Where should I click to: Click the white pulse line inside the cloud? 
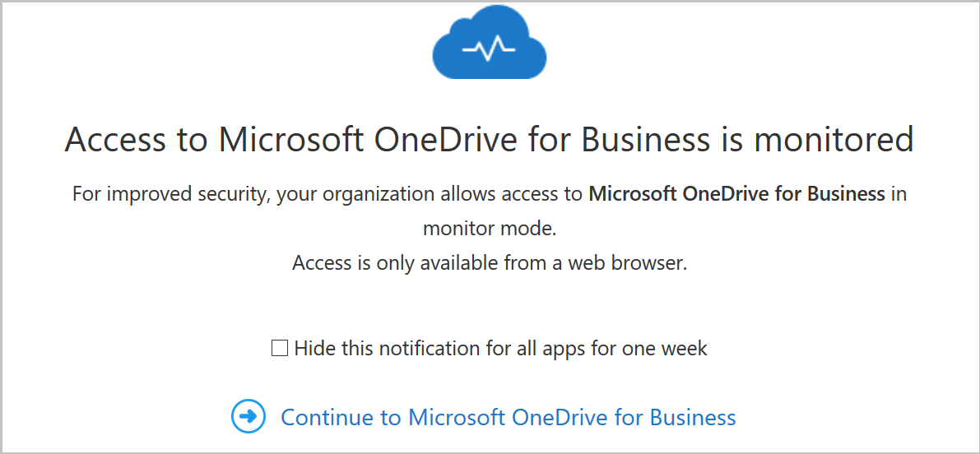(x=490, y=51)
